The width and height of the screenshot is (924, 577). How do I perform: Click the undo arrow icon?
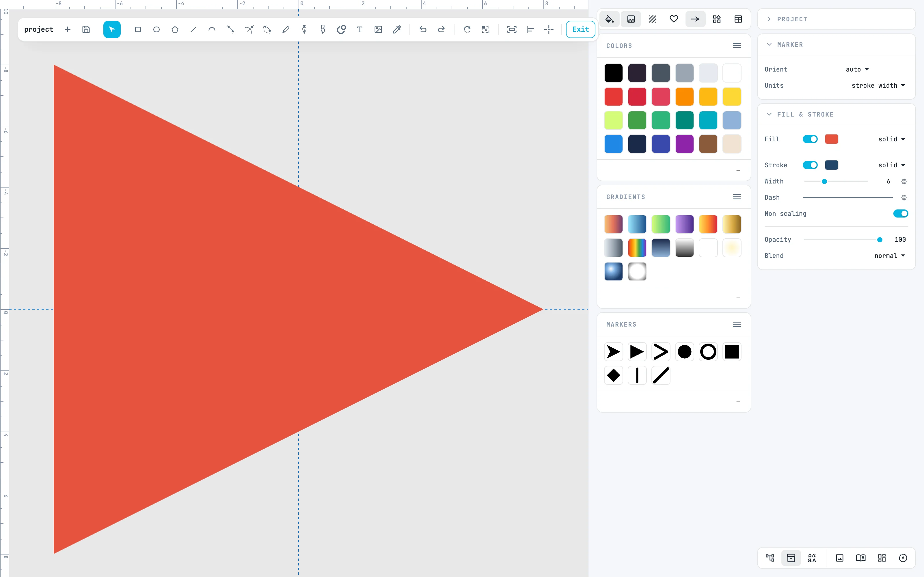423,29
